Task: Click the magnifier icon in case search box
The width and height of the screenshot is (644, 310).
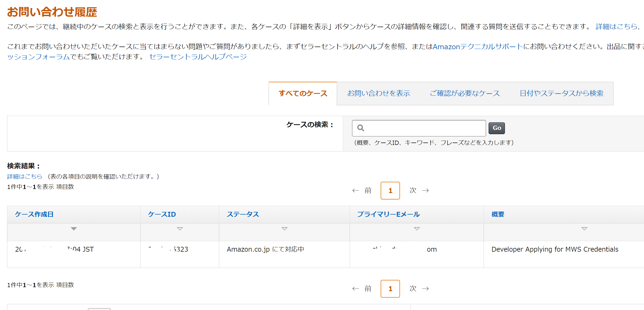Action: (x=361, y=128)
